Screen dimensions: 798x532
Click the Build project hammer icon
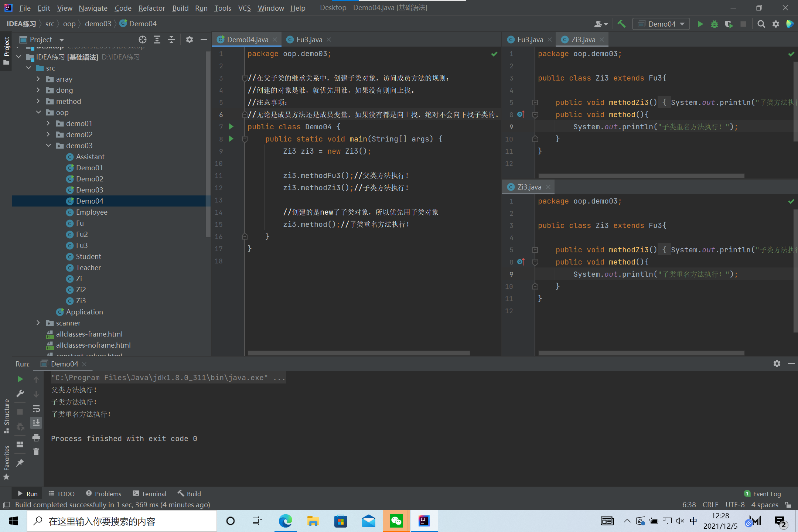tap(621, 24)
